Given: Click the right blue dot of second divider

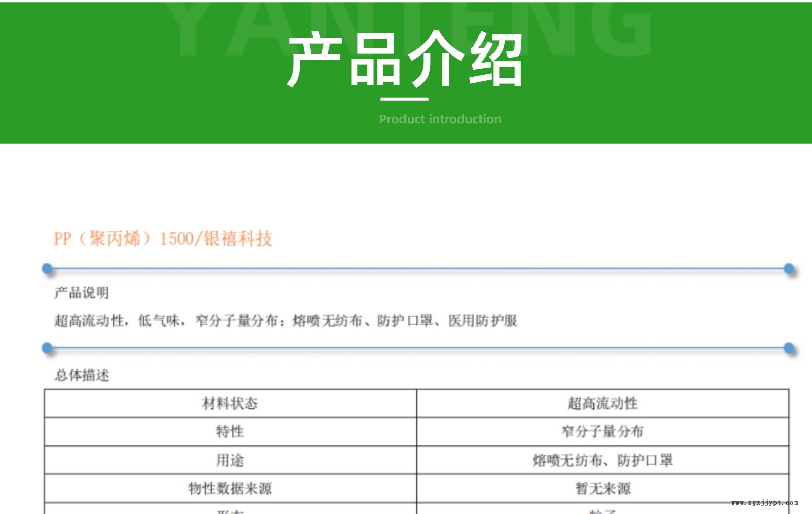Looking at the screenshot, I should 789,348.
